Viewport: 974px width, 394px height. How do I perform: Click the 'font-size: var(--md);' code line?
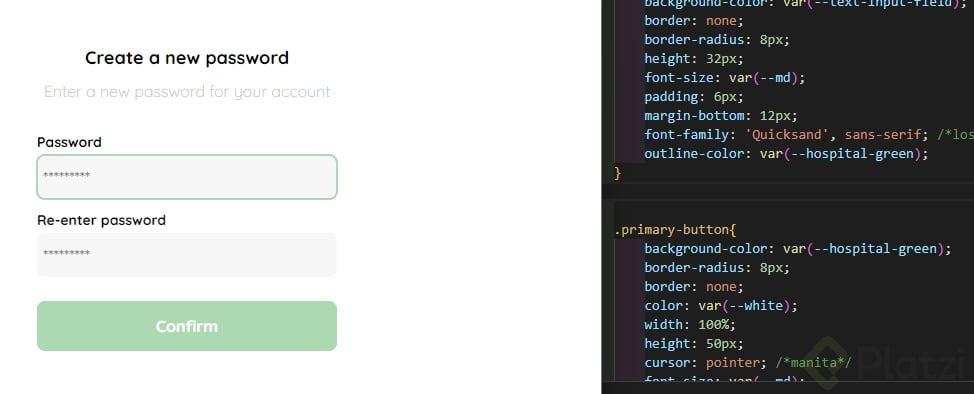725,78
